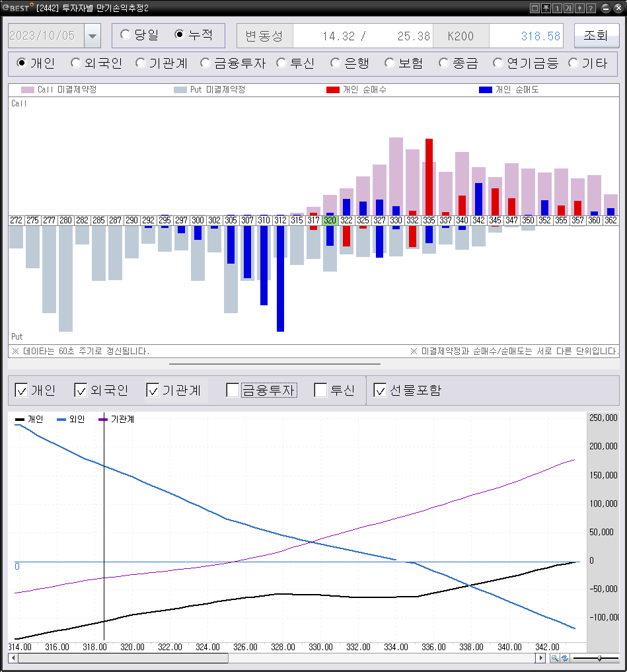Uncheck the 개인 line checkbox

click(21, 390)
